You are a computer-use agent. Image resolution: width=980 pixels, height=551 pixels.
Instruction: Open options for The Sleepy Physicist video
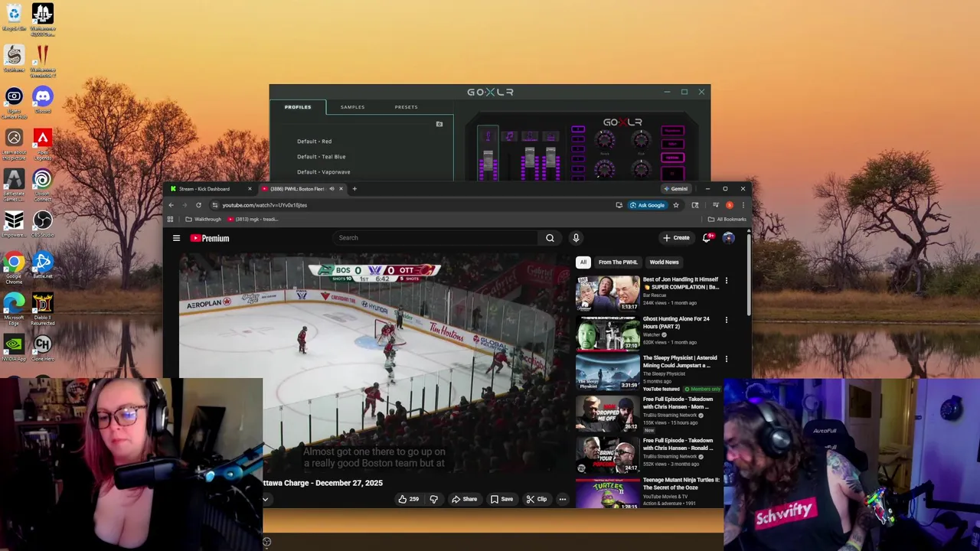726,358
